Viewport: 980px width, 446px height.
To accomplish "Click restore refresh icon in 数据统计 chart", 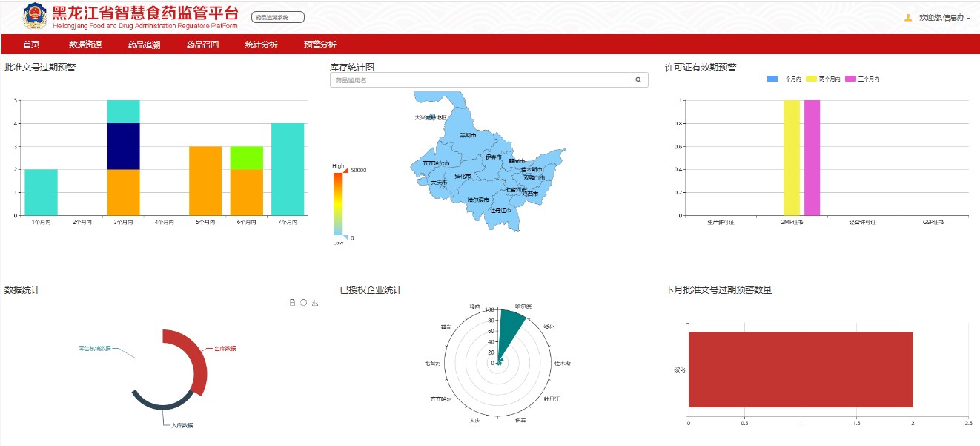I will (304, 302).
